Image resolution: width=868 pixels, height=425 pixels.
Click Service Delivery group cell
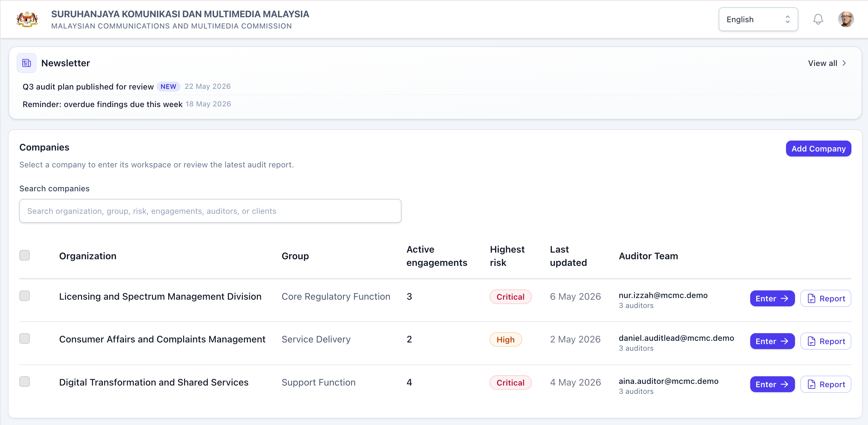(316, 339)
